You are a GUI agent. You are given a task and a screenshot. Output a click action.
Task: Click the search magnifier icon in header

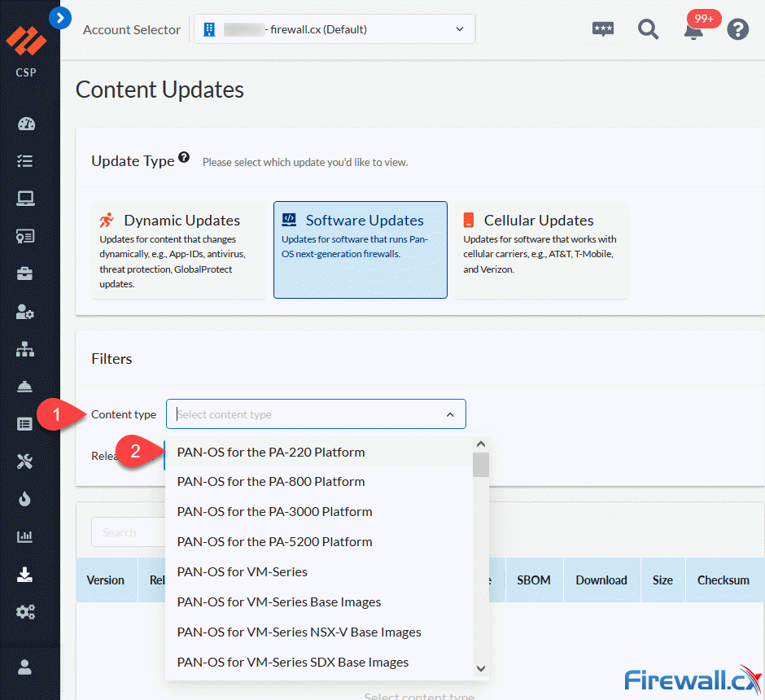click(648, 29)
